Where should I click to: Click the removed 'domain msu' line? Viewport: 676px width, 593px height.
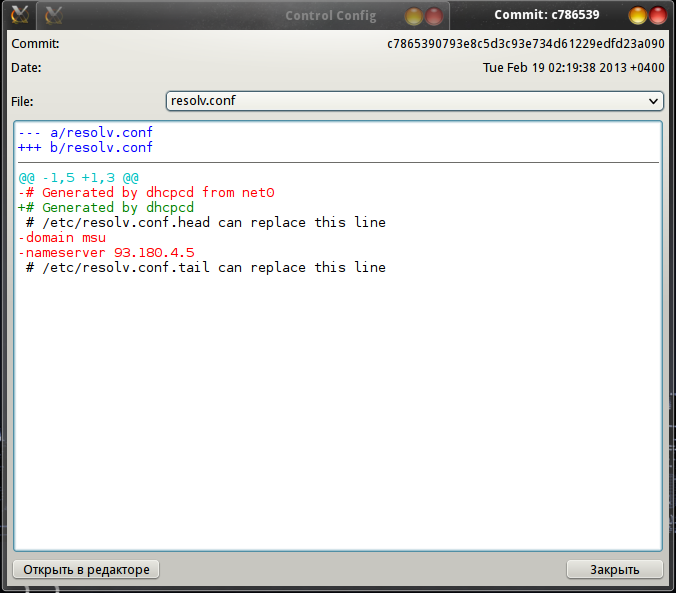(x=62, y=237)
